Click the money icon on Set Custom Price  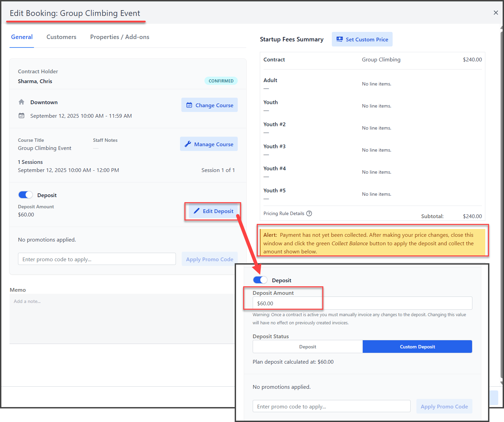click(x=339, y=39)
